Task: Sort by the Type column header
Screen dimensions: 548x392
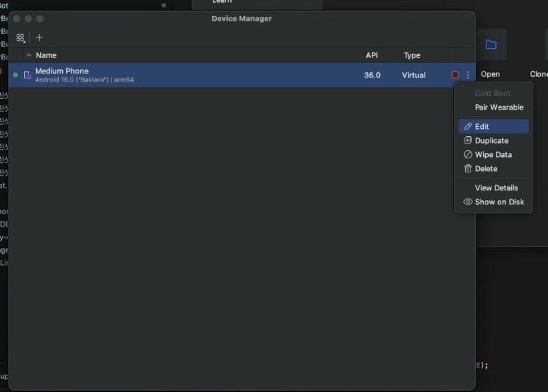Action: [x=412, y=55]
